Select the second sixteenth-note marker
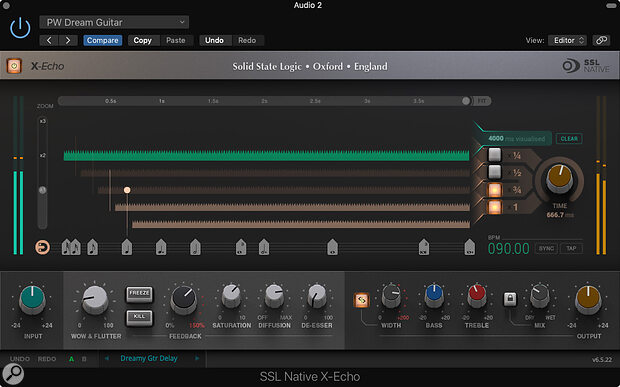 [x=76, y=247]
